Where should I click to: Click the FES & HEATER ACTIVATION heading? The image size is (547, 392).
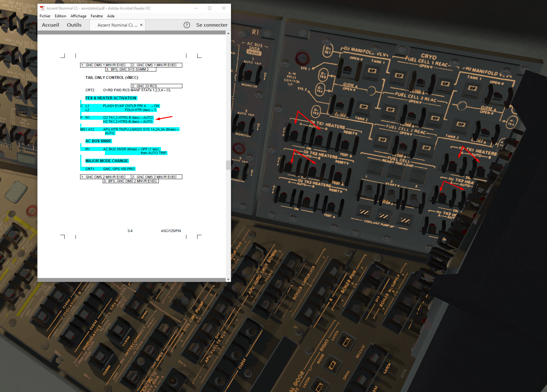[x=111, y=98]
